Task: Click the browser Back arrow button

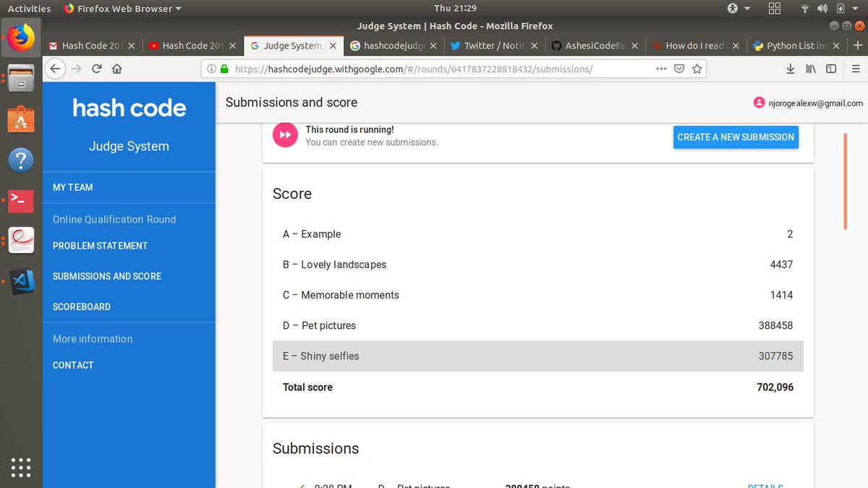Action: point(56,69)
